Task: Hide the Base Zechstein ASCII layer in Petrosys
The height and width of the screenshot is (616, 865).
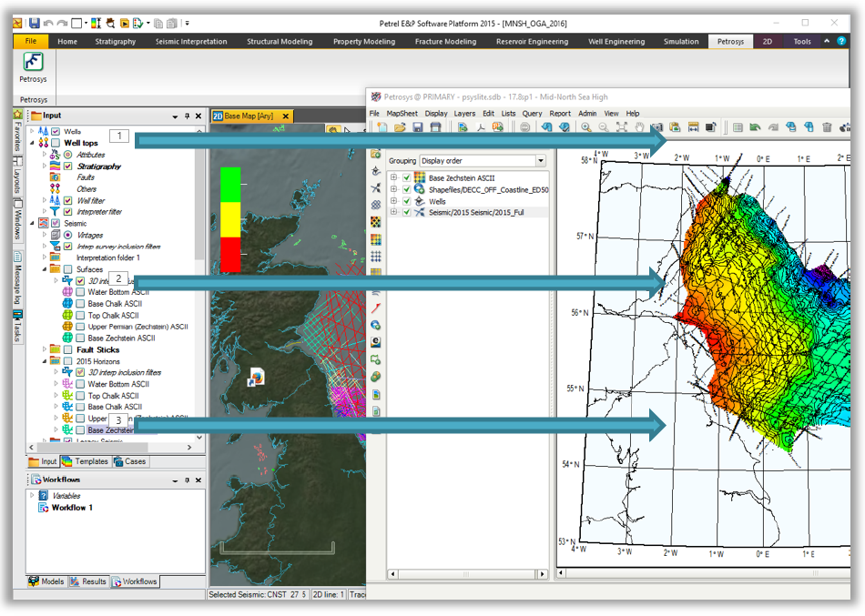Action: click(407, 177)
